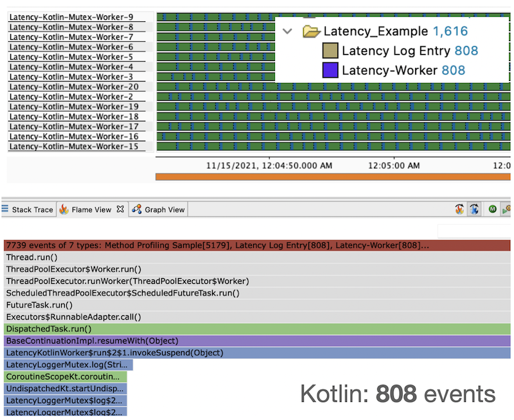
Task: Collapse the Latency_Example disclosure triangle
Action: pos(287,30)
